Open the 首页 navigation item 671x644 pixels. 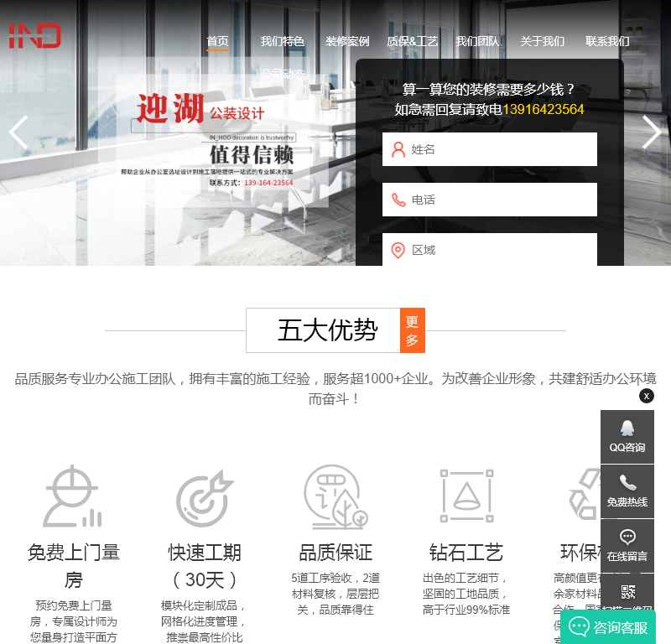(x=217, y=41)
